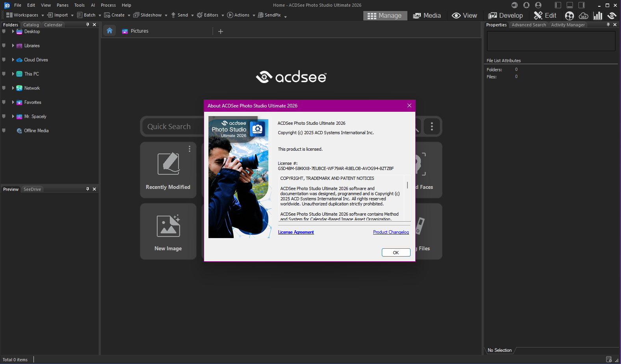
Task: Expand the Mr. Spacely node
Action: [x=13, y=116]
